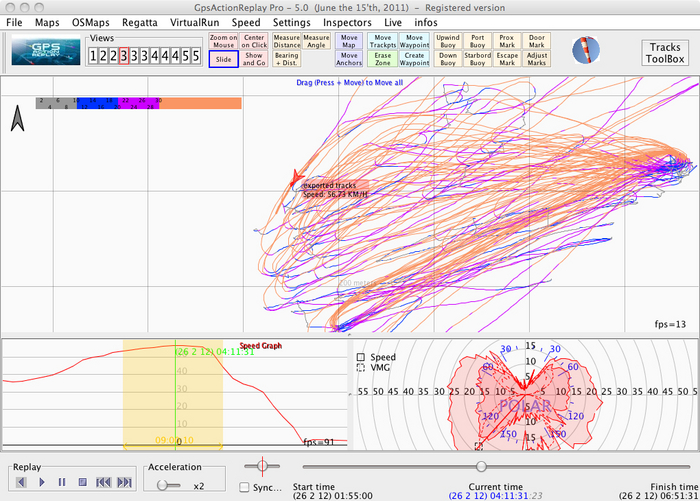The image size is (700, 501).
Task: Click the Start time value 01:55:00
Action: click(x=333, y=496)
